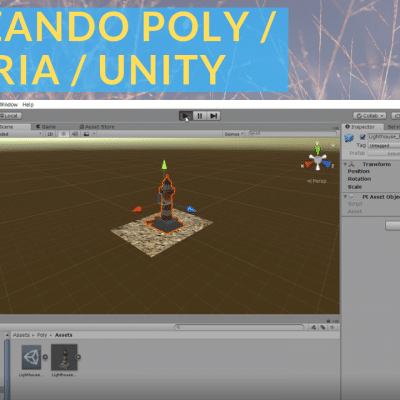Open the Scene view panel options menu
This screenshot has width=400, height=400.
[336, 127]
